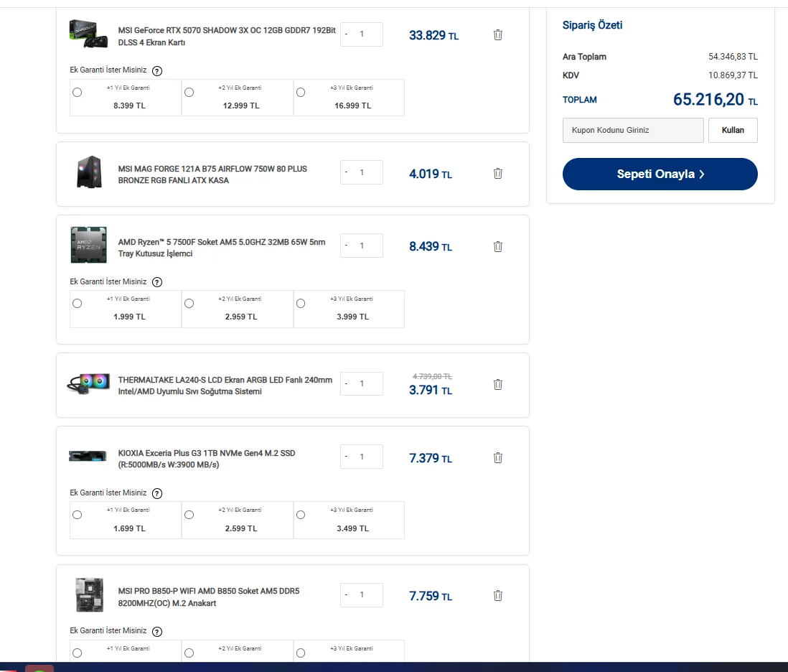Delete the KIOXIA Exceria Plus SSD item

click(497, 457)
